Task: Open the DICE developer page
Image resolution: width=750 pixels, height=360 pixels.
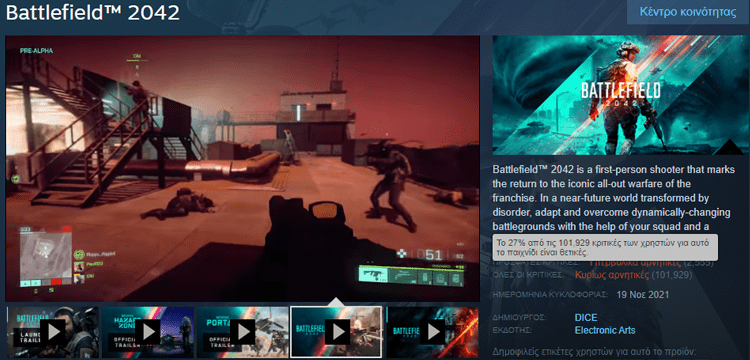Action: pyautogui.click(x=586, y=317)
